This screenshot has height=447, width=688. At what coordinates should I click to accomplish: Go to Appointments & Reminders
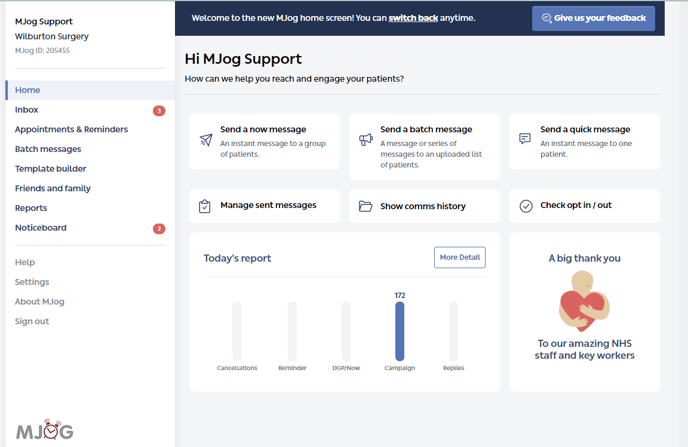[x=71, y=129]
